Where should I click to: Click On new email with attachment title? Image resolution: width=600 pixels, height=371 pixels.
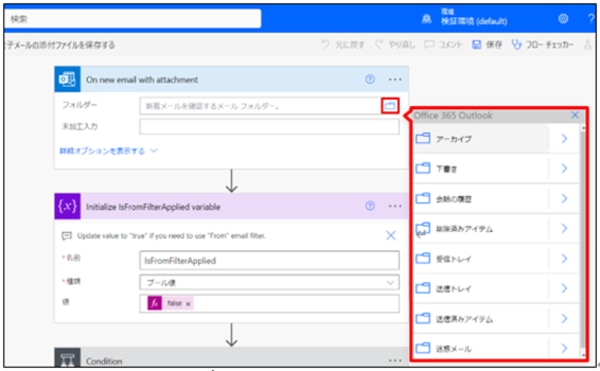coord(142,80)
